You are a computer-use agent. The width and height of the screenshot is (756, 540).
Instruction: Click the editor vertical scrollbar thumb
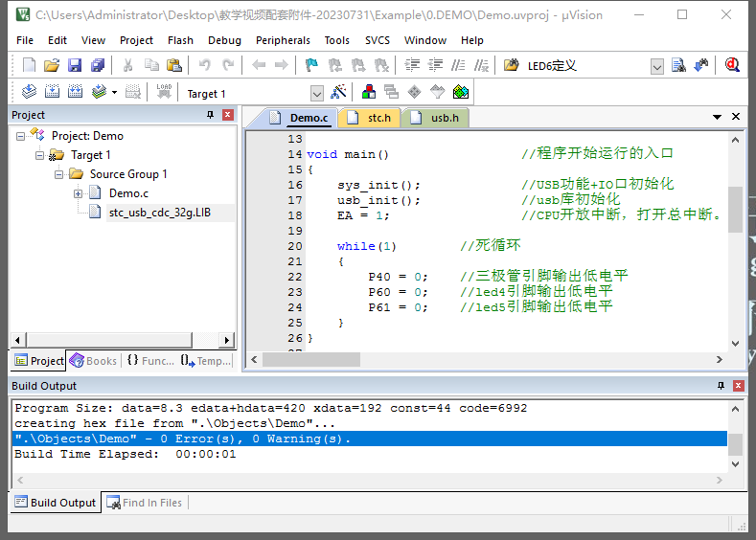[735, 210]
